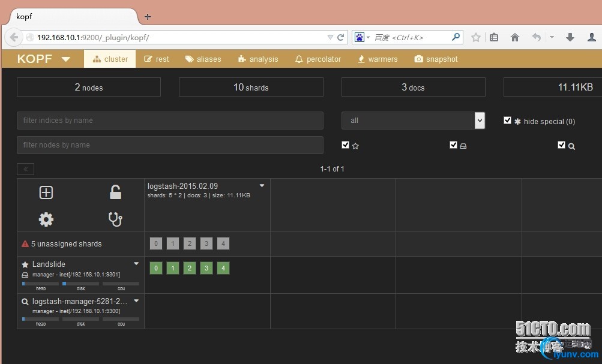
Task: Click the magnifier icon in search box
Action: [x=456, y=37]
